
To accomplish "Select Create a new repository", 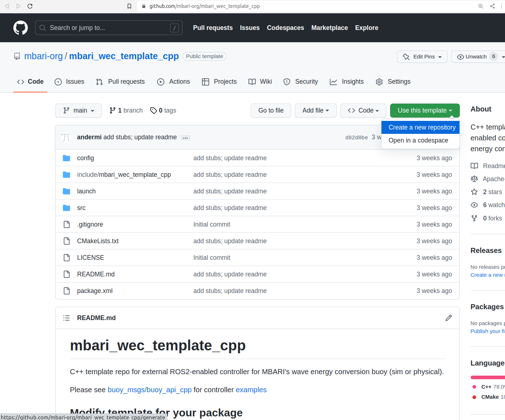I will click(x=422, y=127).
